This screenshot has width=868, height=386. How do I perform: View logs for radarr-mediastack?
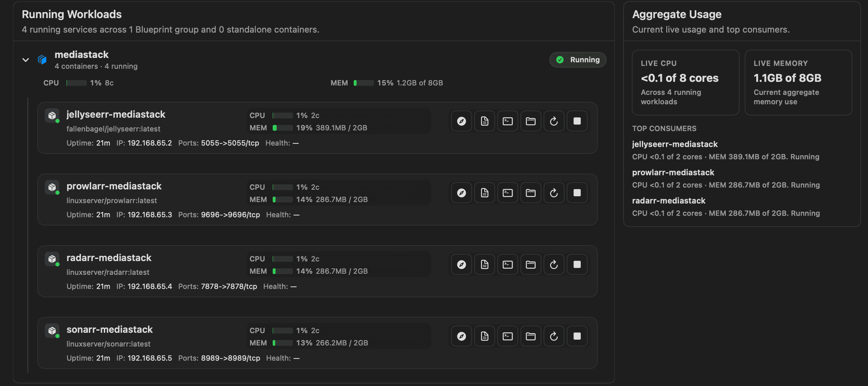coord(485,264)
